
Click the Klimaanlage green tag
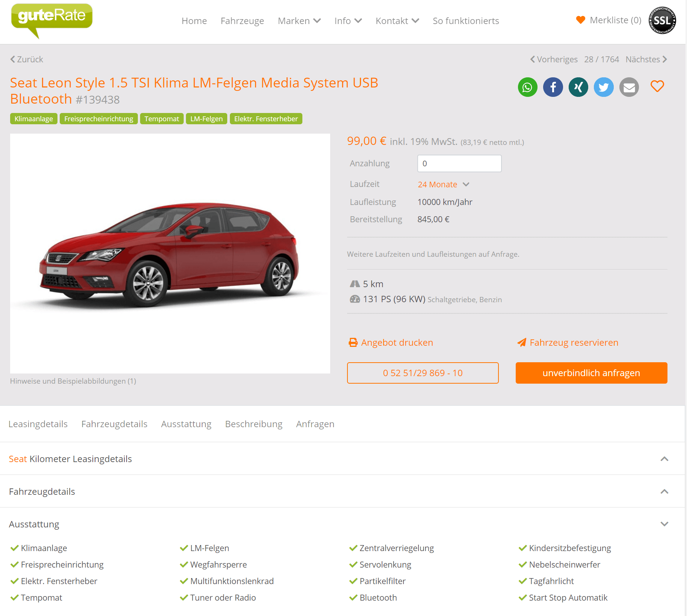point(34,119)
